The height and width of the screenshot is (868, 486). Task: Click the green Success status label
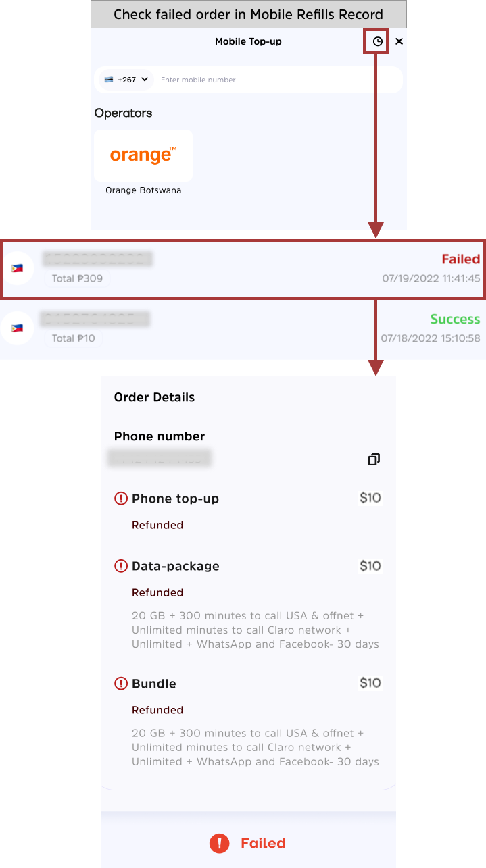point(455,319)
